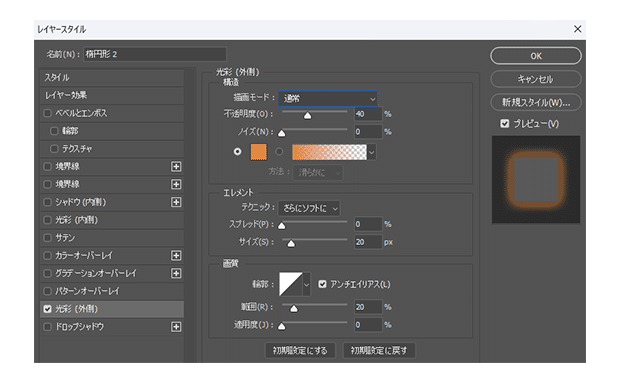Click the キャンセル button
Image resolution: width=620 pixels, height=383 pixels.
point(536,79)
